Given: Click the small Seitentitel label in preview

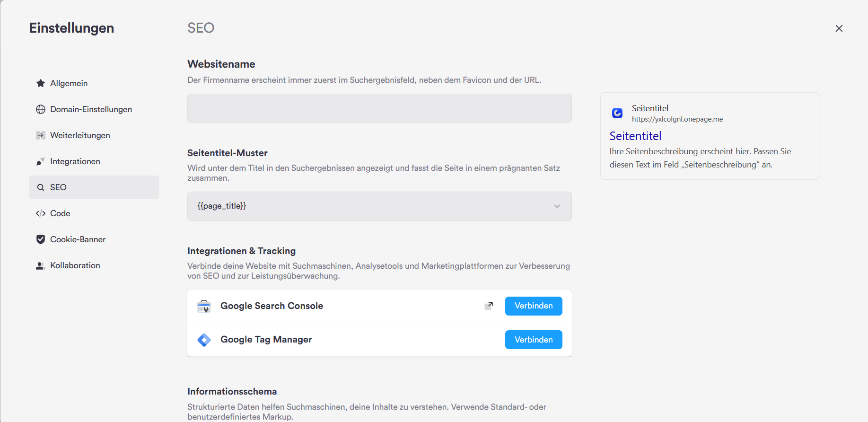Looking at the screenshot, I should tap(650, 108).
